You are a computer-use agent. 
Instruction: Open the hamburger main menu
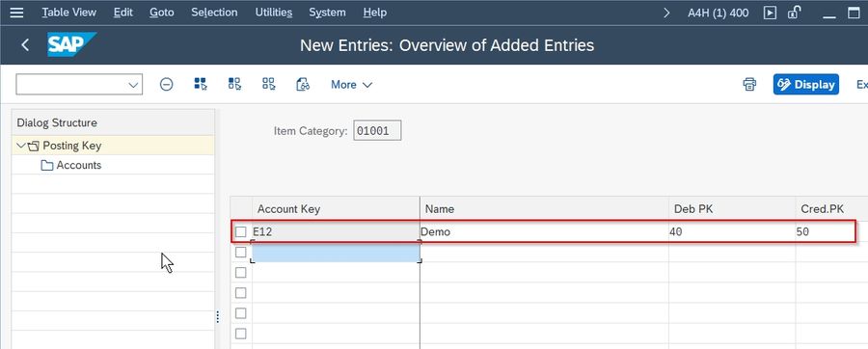tap(16, 13)
